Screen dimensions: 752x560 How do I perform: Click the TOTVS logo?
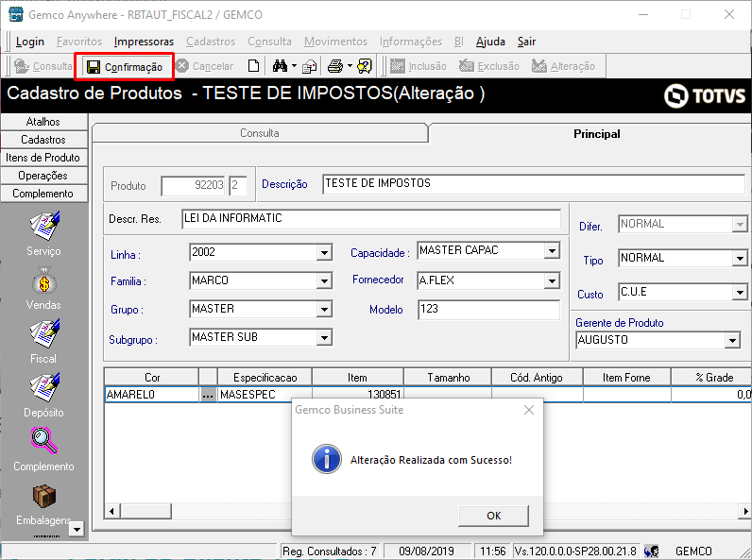[x=705, y=95]
